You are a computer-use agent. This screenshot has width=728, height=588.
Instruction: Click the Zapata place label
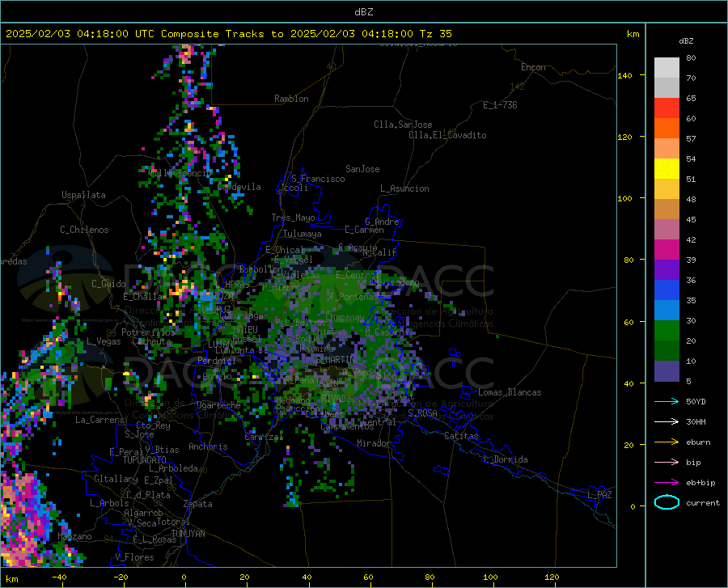click(x=198, y=504)
